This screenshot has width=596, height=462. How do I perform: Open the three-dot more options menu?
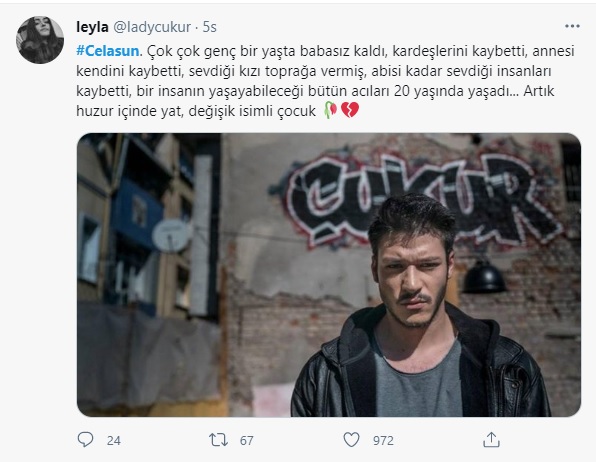(572, 26)
